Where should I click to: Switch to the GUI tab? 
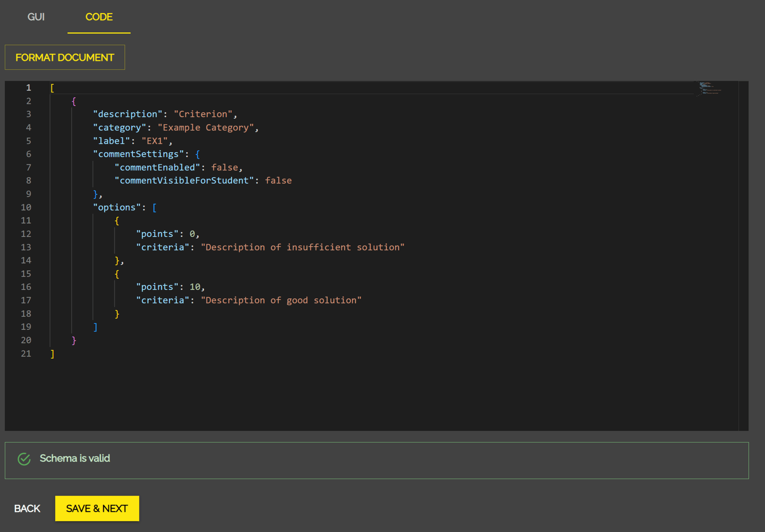36,17
